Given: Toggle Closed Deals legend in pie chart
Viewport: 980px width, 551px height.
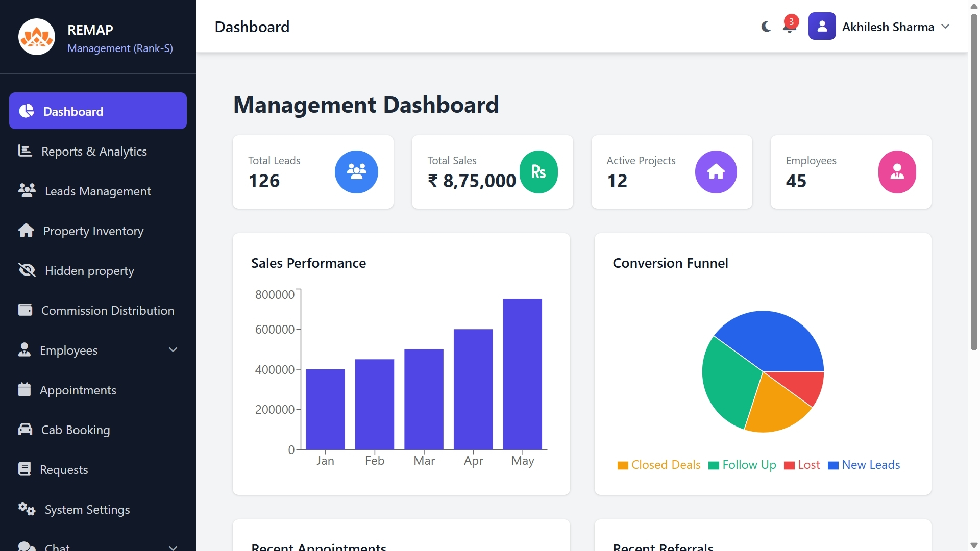Looking at the screenshot, I should 658,465.
